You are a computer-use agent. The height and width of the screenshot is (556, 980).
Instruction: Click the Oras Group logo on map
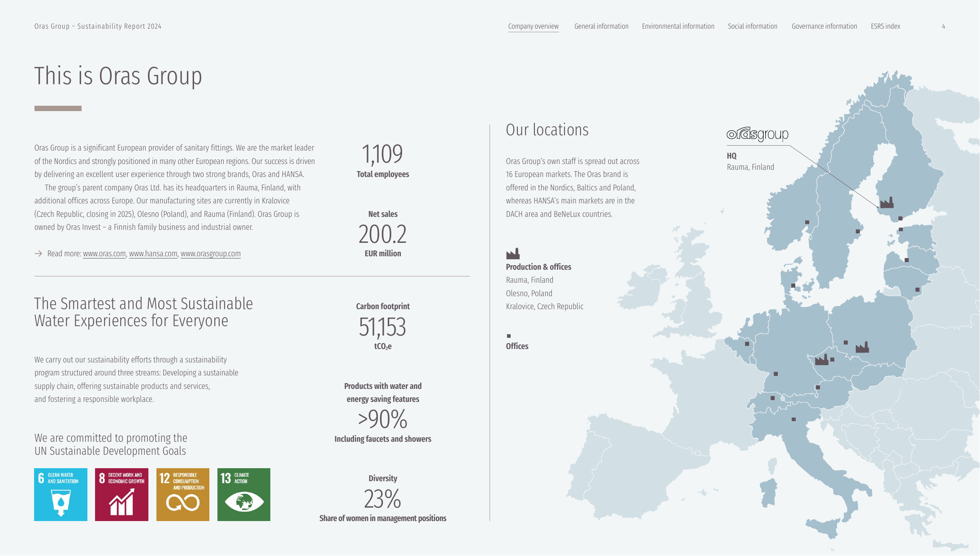pyautogui.click(x=758, y=134)
